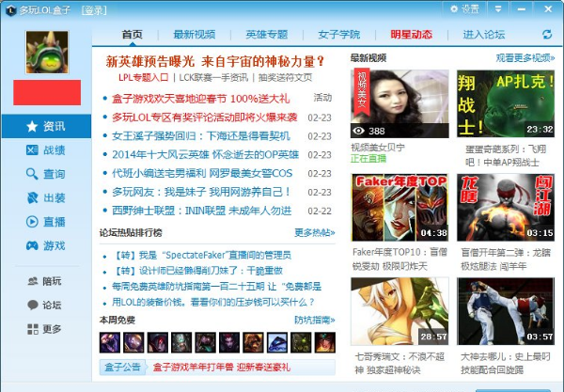
Task: Switch to the 最新视频 tab
Action: [x=194, y=35]
